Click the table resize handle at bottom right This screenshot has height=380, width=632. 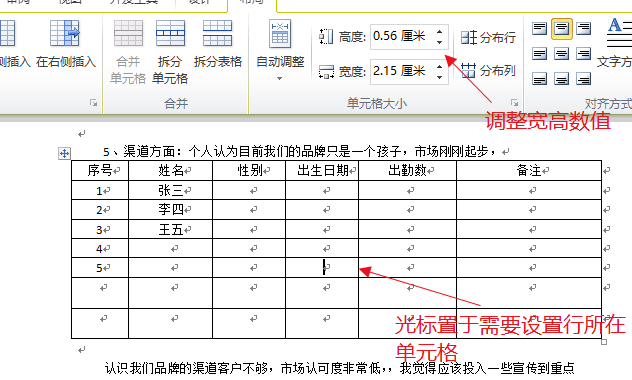pos(604,342)
